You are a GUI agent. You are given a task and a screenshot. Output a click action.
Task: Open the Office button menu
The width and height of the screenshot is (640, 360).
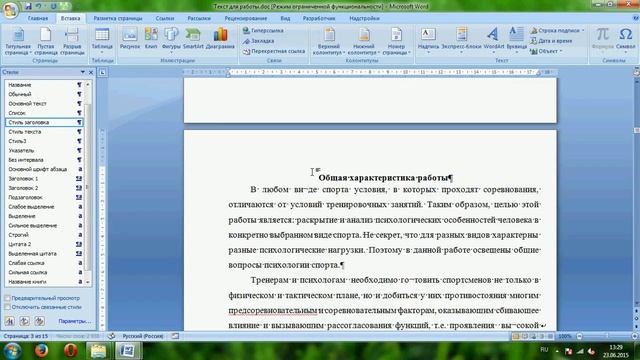[x=10, y=10]
